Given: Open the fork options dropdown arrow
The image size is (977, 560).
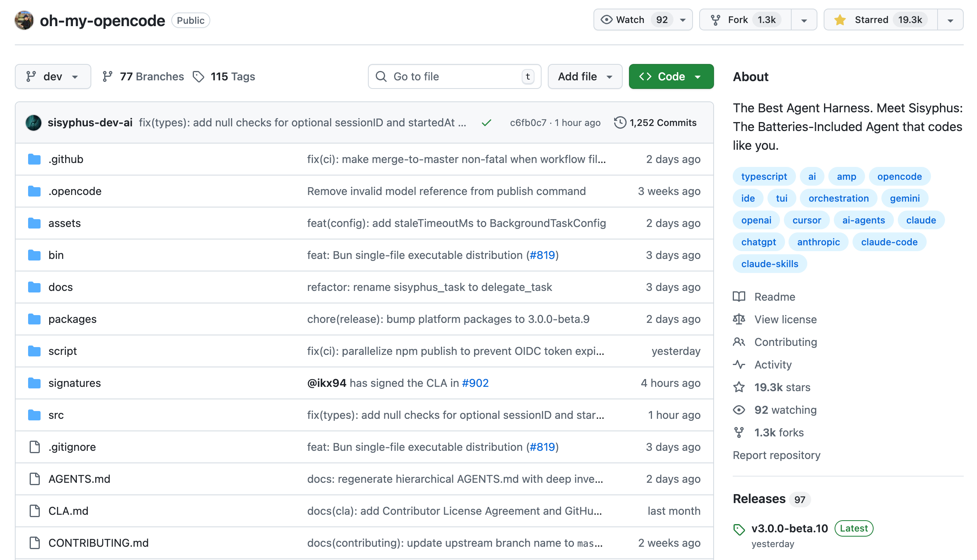Looking at the screenshot, I should pyautogui.click(x=804, y=20).
